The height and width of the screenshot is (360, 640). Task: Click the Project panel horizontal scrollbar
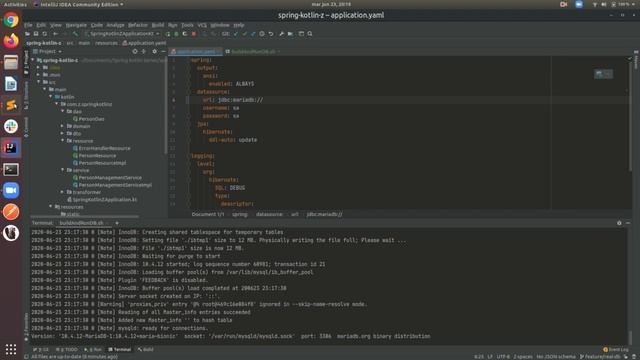(x=85, y=216)
